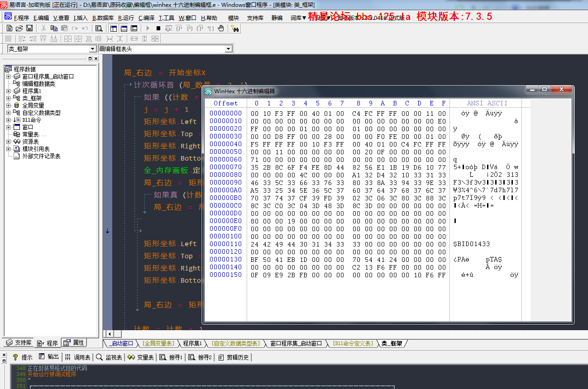Switch to the [Dll命令定义表] editor tab
Image resolution: width=588 pixels, height=389 pixels.
pyautogui.click(x=353, y=343)
